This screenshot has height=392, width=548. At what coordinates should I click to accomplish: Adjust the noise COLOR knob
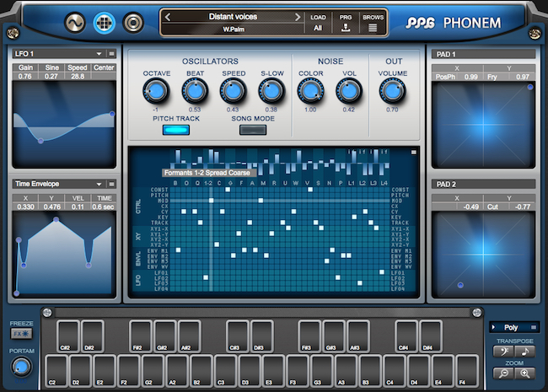point(310,91)
